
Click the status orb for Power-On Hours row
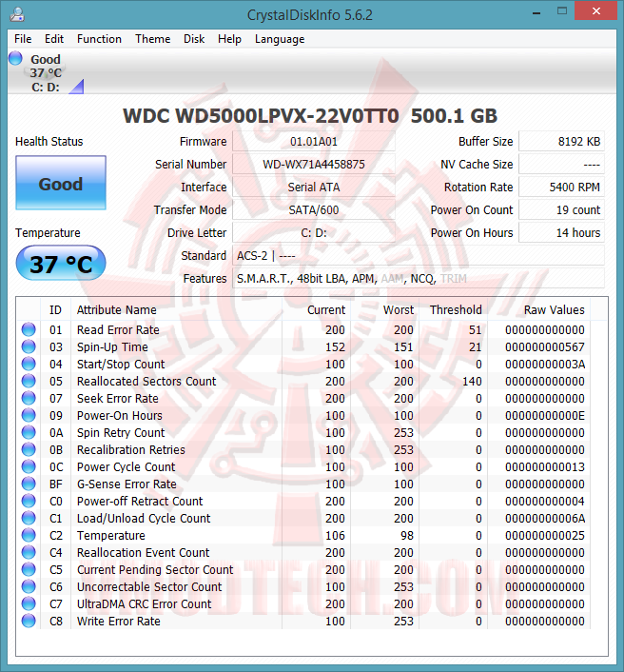[29, 415]
